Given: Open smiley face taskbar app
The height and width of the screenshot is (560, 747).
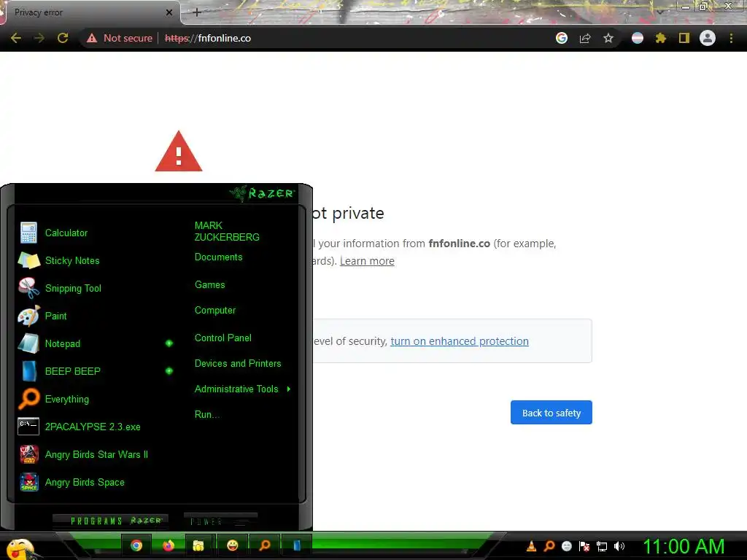Looking at the screenshot, I should tap(233, 545).
